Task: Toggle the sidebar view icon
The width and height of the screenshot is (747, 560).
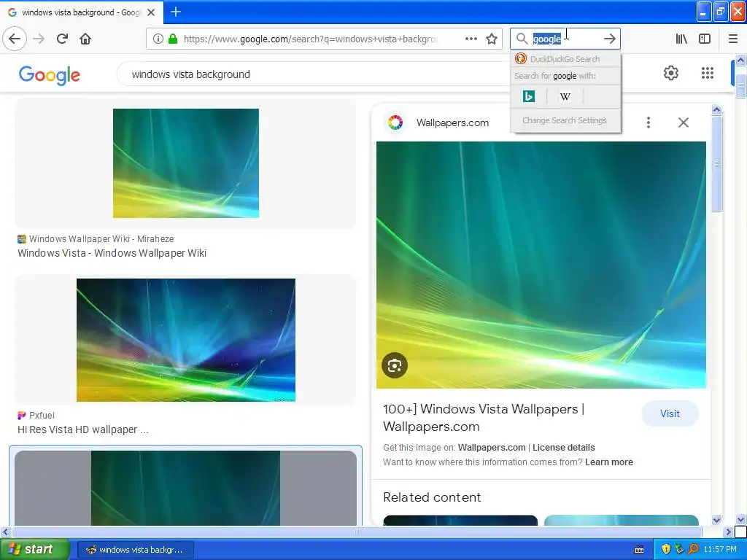Action: [x=705, y=39]
